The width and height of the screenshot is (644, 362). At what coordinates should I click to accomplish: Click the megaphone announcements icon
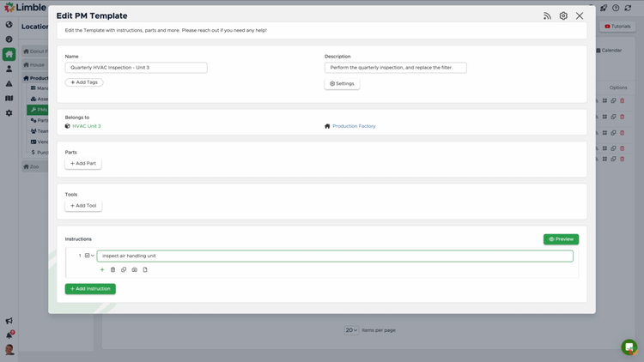(9, 321)
